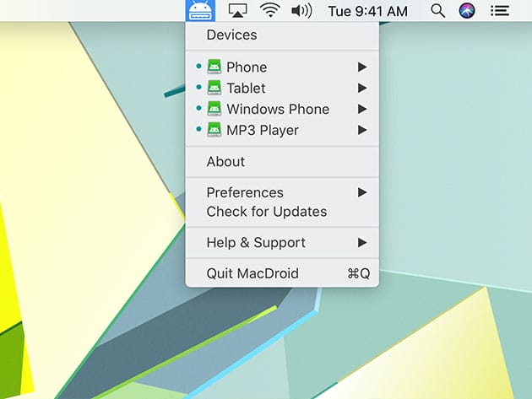Launch Siri from the menu bar

point(467,11)
